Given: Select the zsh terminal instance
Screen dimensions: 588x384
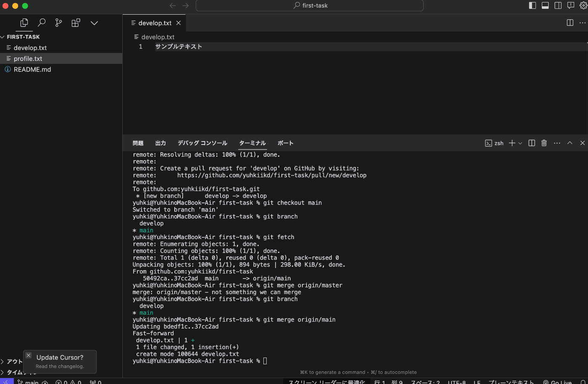Looking at the screenshot, I should 494,143.
